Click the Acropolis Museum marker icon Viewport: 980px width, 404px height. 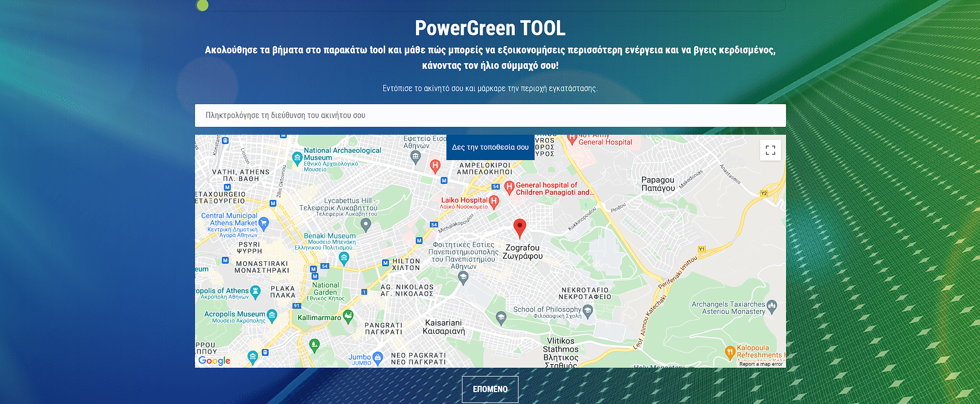click(x=272, y=314)
